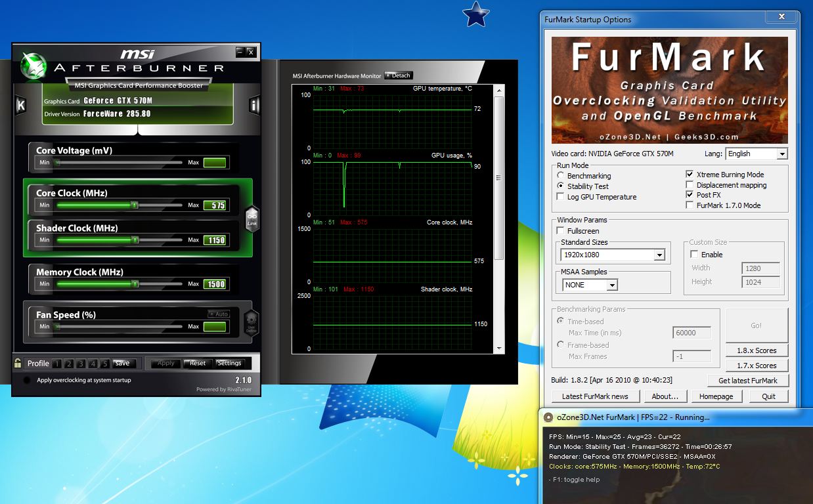Click the Fan Speed slider track

tap(120, 327)
